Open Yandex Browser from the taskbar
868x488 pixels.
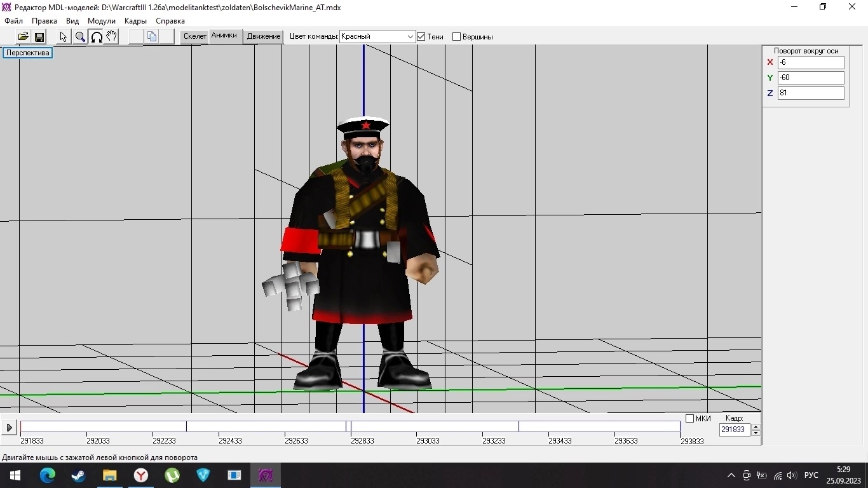[x=141, y=475]
